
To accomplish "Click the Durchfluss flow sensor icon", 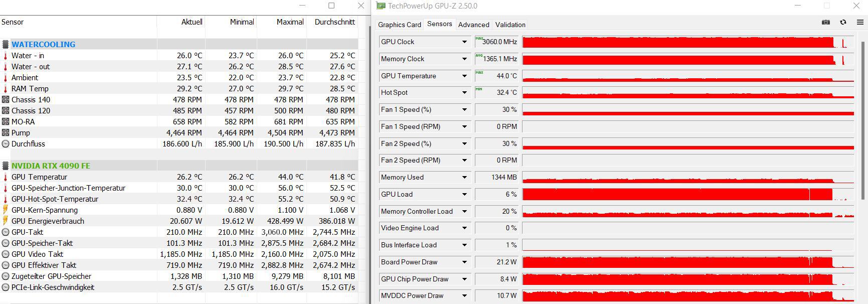I will coord(6,143).
